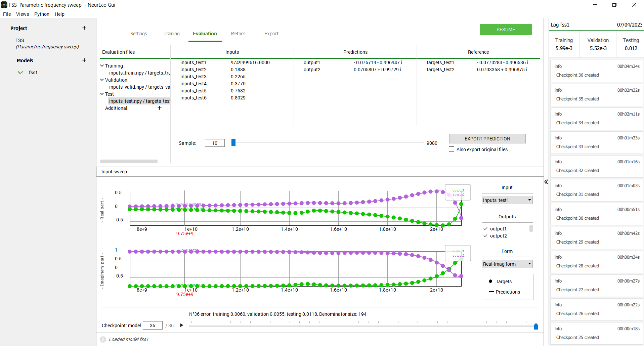Viewport: 644px width, 346px height.
Task: Switch to the Metrics tab
Action: tap(238, 34)
